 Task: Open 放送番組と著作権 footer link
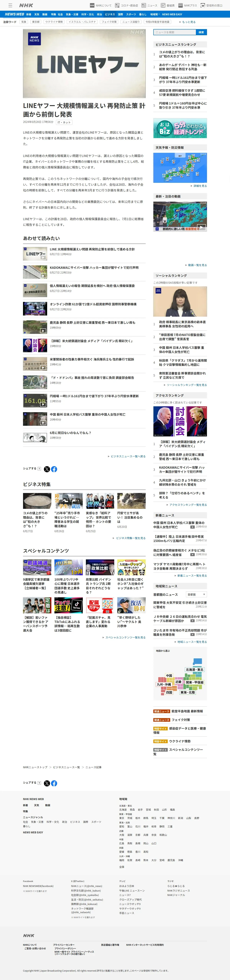click(110, 945)
